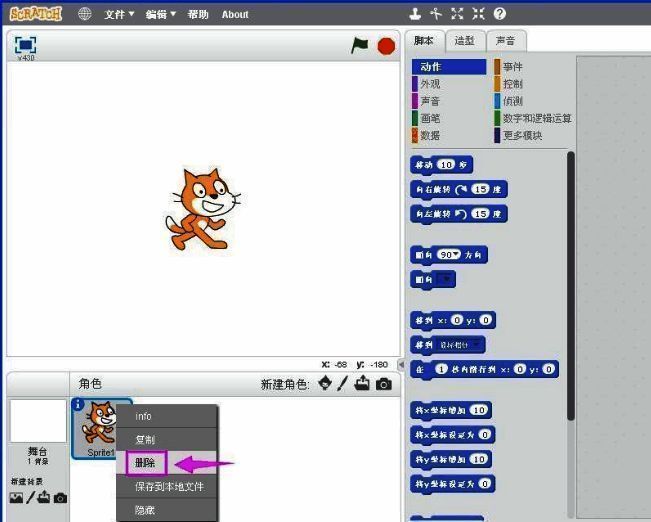Toggle full-screen presentation mode icon

coord(25,44)
